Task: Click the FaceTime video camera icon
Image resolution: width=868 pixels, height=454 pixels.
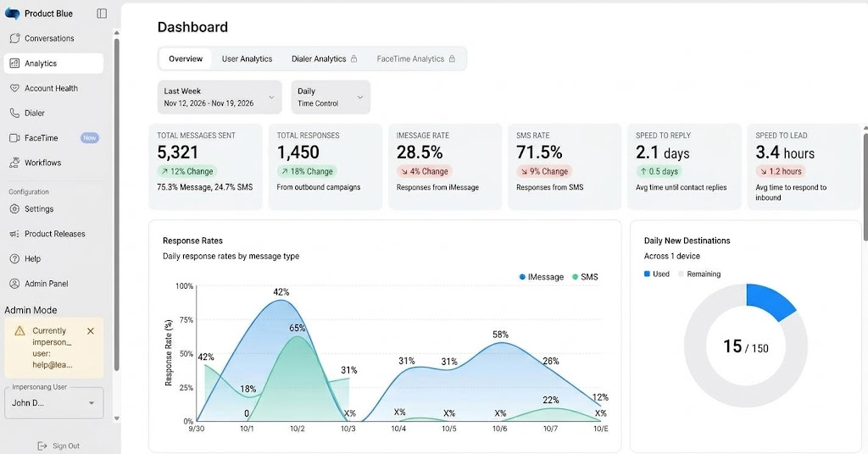Action: pyautogui.click(x=15, y=138)
